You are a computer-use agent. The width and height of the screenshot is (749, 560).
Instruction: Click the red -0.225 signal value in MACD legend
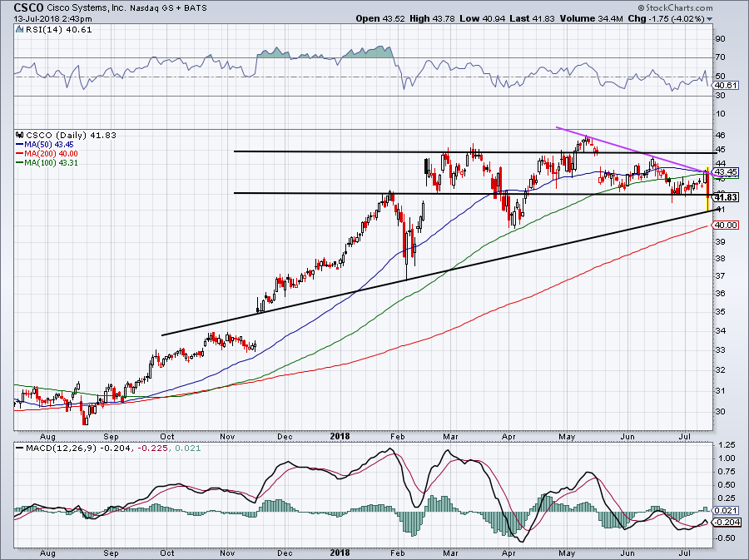(x=152, y=448)
